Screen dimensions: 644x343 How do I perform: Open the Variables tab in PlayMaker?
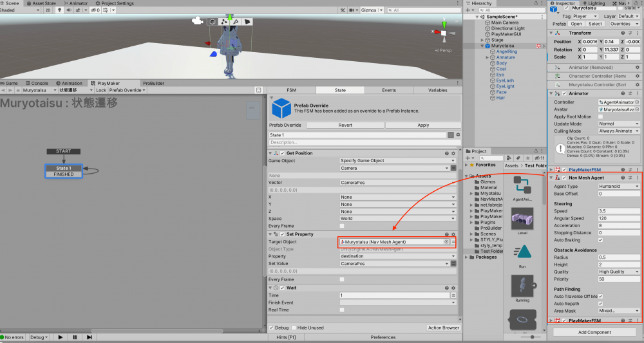pos(438,90)
